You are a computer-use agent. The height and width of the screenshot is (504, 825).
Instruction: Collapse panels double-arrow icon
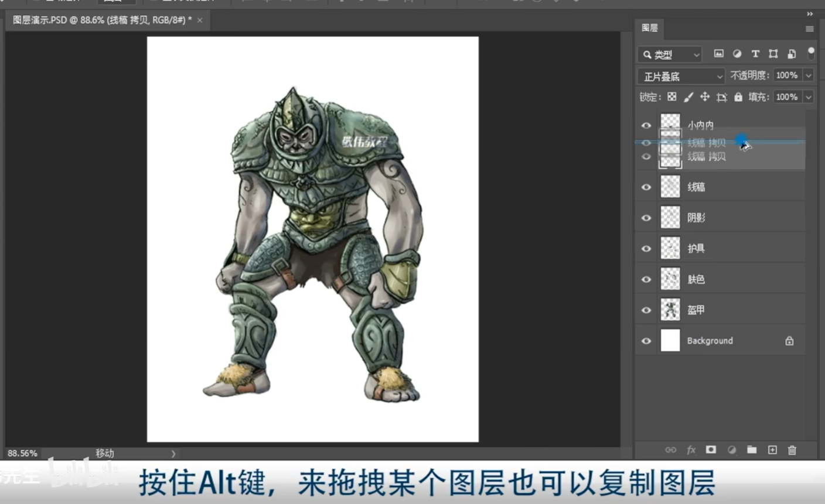(x=810, y=14)
